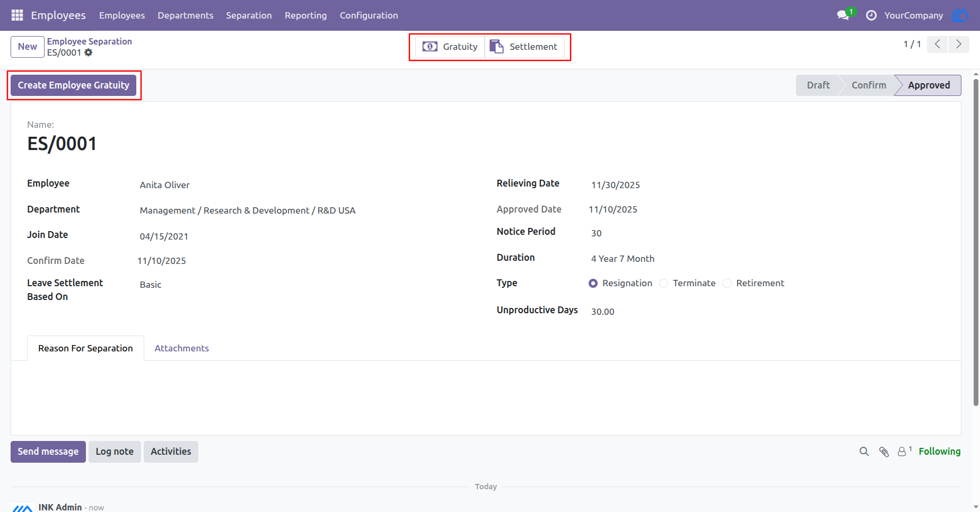Select the Draft status stage

click(x=818, y=85)
